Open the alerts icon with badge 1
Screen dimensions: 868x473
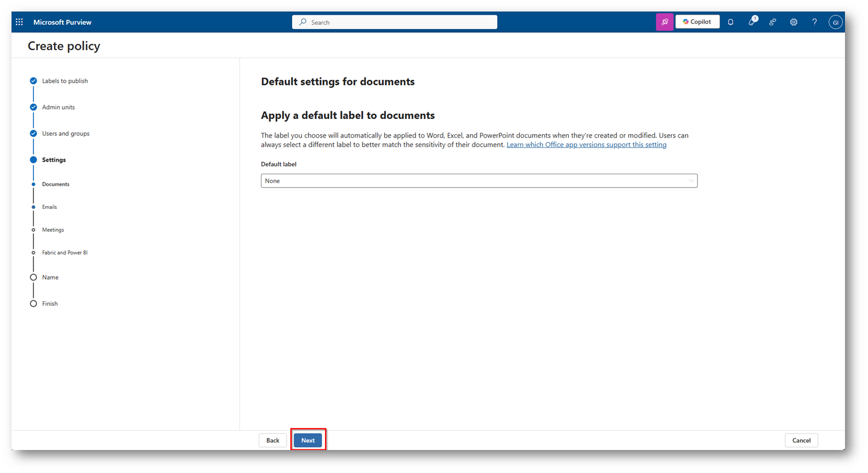click(x=752, y=22)
